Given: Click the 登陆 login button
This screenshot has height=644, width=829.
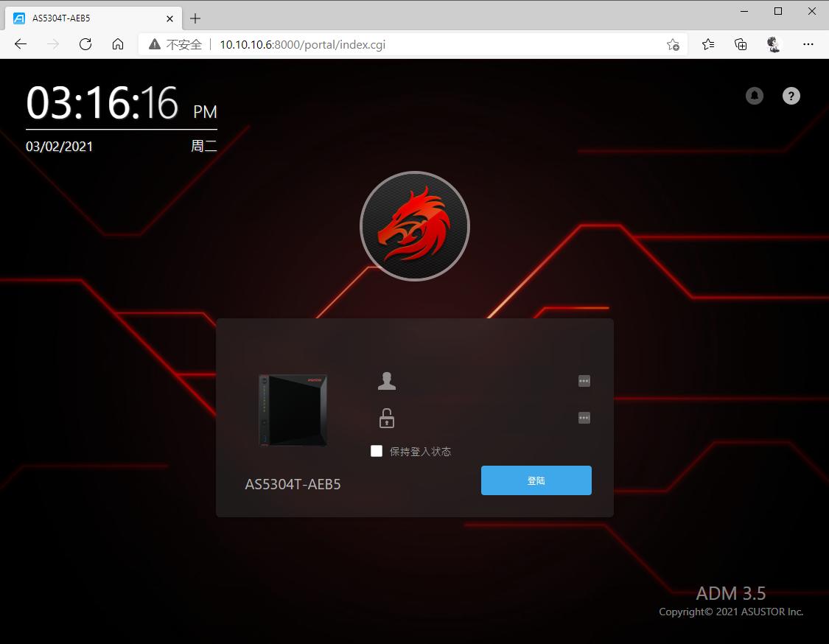Looking at the screenshot, I should click(x=536, y=480).
